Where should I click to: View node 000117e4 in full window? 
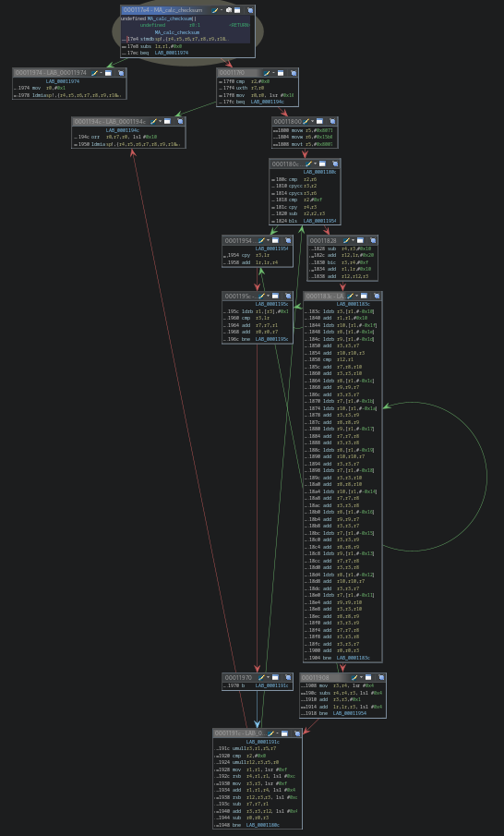pyautogui.click(x=237, y=10)
